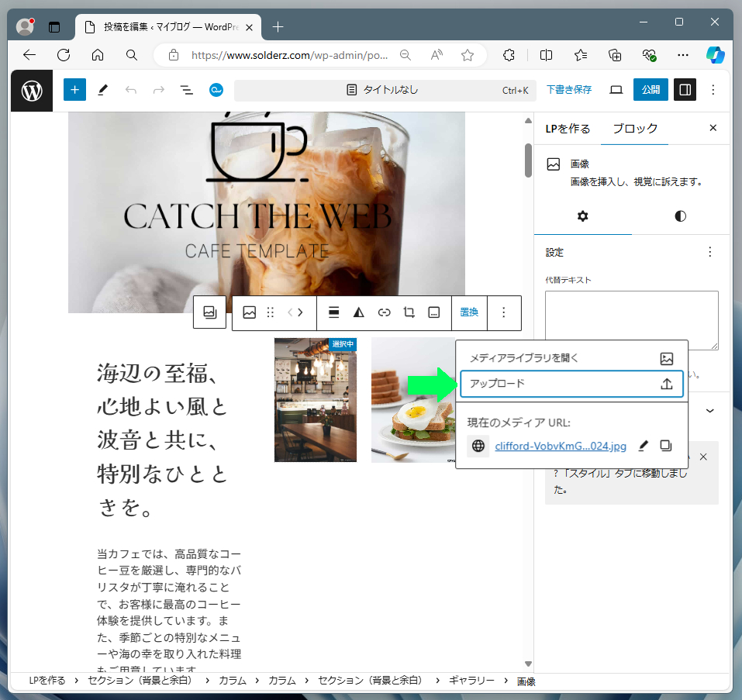The image size is (742, 700).
Task: Select the pencil tools icon
Action: (102, 90)
